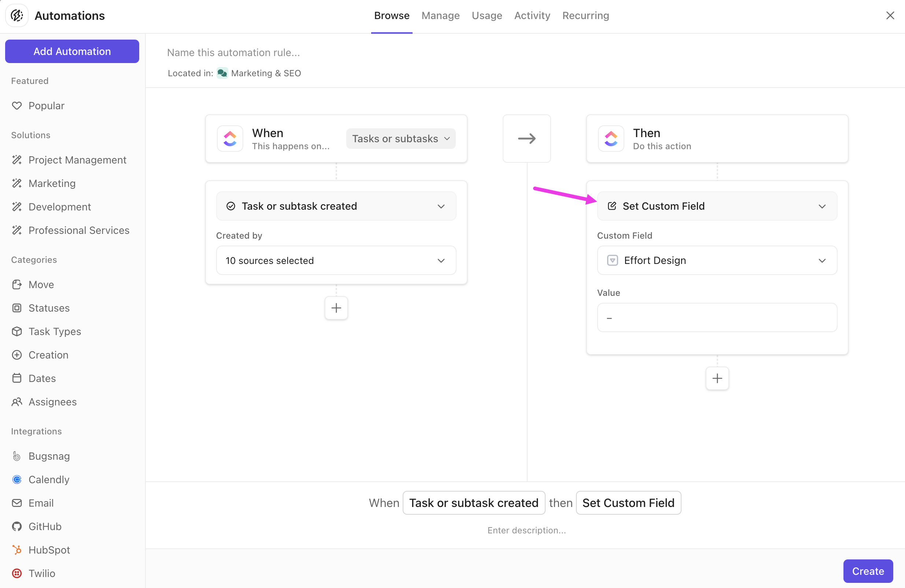
Task: Open the Task or subtask created trigger dropdown
Action: coord(336,206)
